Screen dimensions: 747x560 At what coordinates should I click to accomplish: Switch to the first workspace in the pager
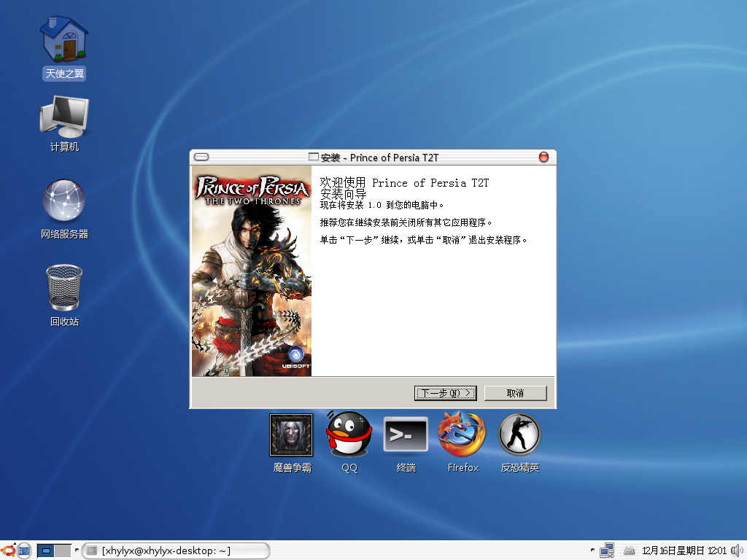tap(46, 551)
